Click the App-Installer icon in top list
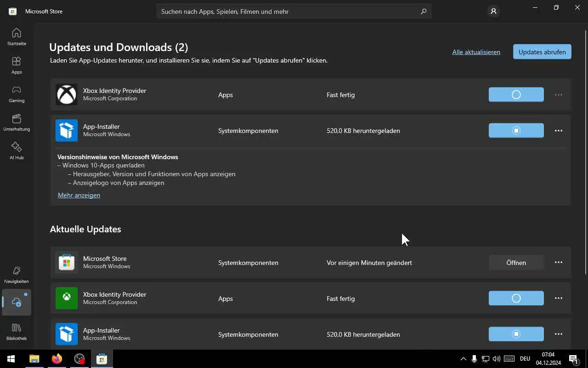This screenshot has width=588, height=368. coord(67,130)
